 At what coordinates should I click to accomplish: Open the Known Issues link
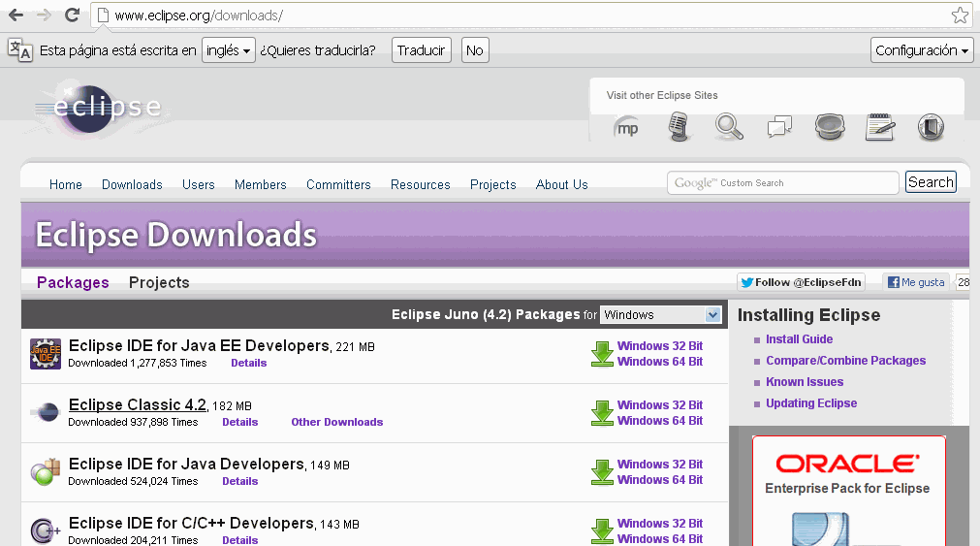(805, 381)
